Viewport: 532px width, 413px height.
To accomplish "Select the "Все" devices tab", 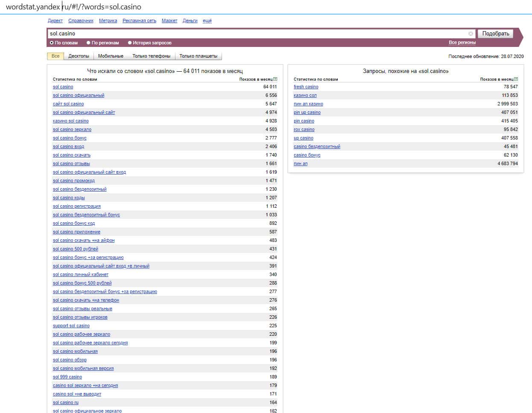I will click(x=56, y=56).
